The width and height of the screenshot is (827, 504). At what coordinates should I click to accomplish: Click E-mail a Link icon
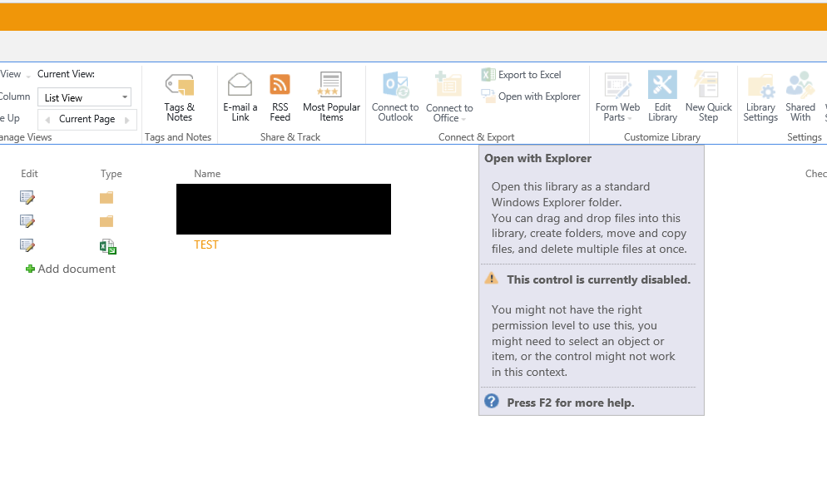click(240, 85)
